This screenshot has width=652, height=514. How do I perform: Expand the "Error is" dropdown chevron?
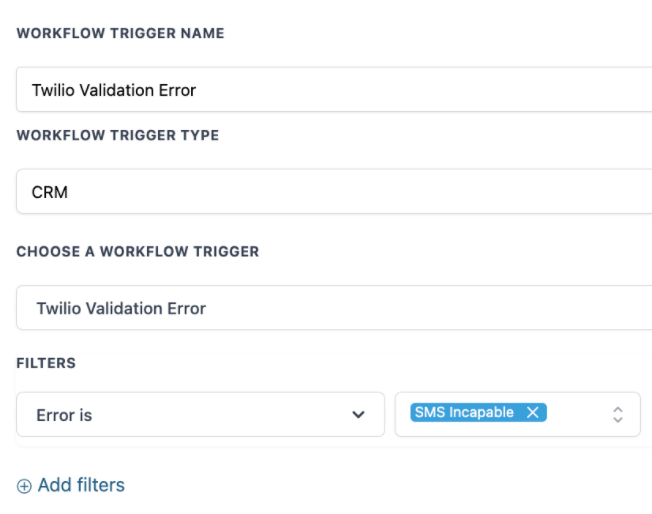[358, 415]
